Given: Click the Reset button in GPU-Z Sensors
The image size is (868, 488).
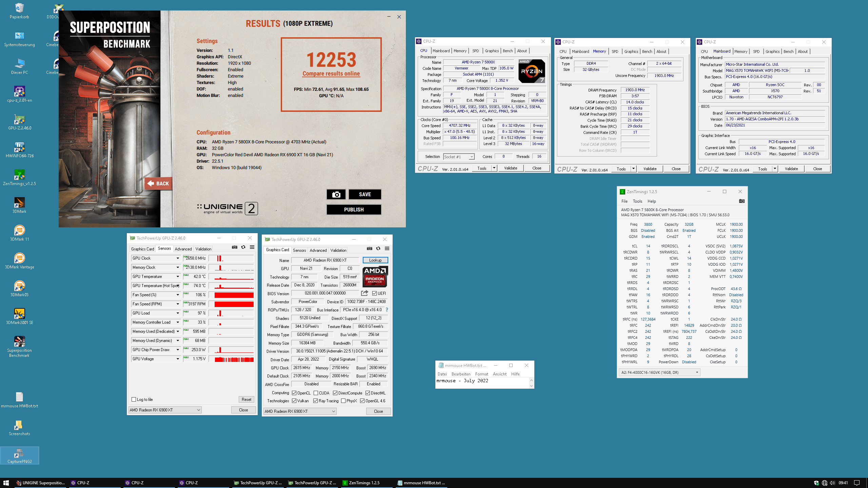Looking at the screenshot, I should 246,399.
